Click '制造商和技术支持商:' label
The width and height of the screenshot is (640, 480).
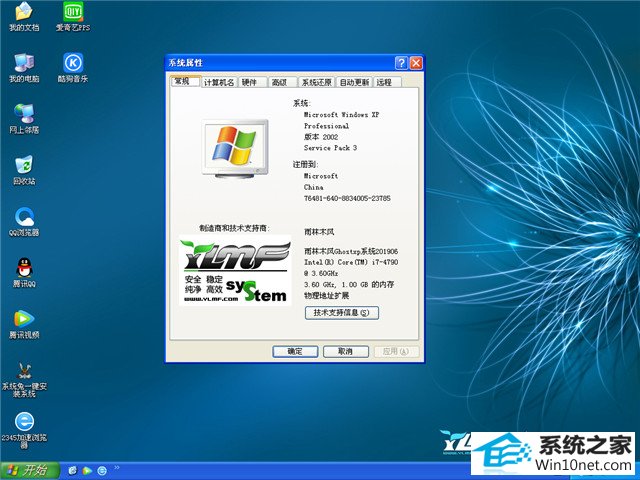coord(235,228)
